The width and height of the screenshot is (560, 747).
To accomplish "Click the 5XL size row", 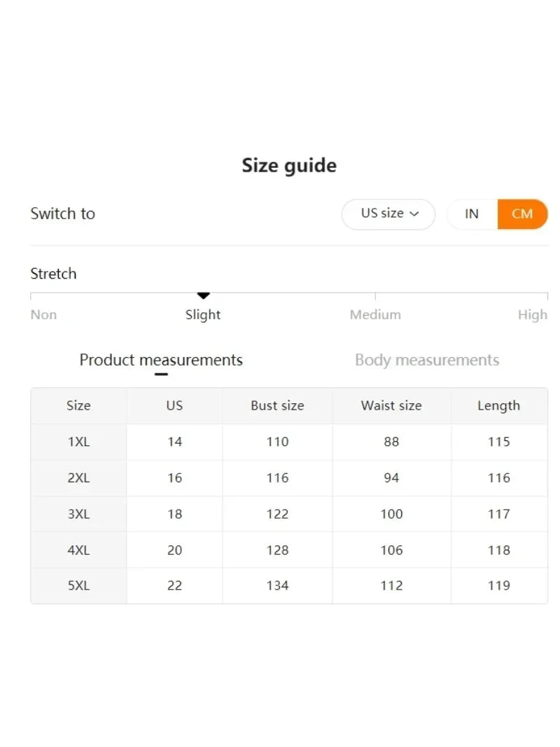I will (78, 585).
